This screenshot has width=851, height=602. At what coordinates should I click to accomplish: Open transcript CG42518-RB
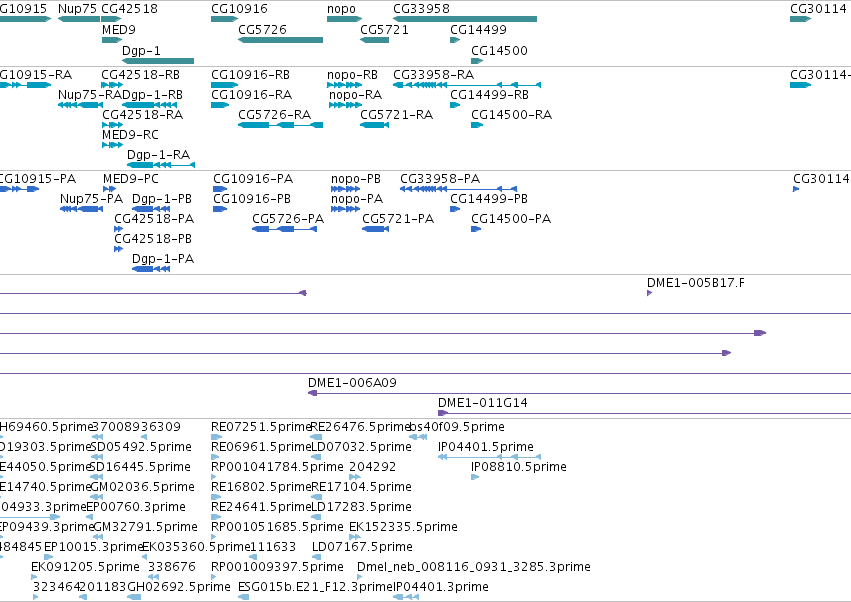pyautogui.click(x=141, y=74)
